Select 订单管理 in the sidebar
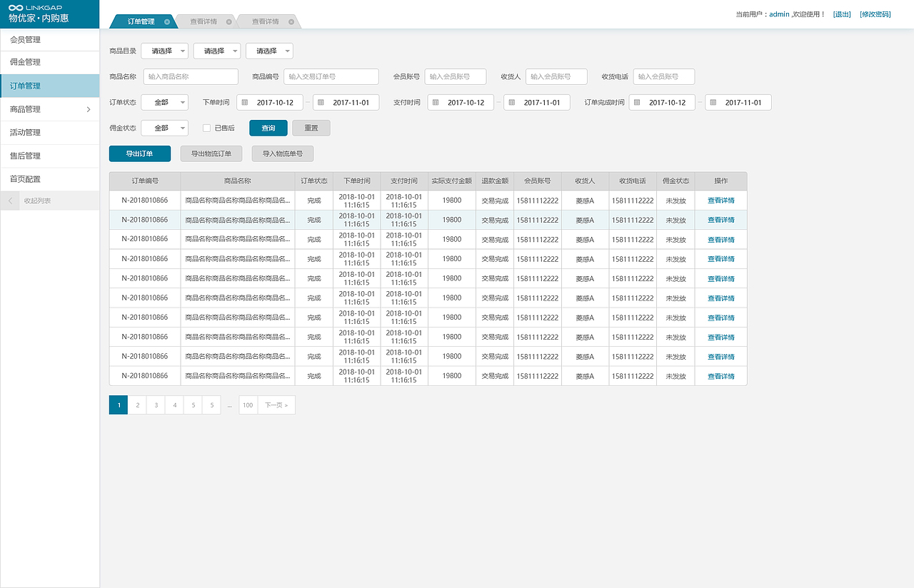The image size is (914, 588). [x=50, y=86]
